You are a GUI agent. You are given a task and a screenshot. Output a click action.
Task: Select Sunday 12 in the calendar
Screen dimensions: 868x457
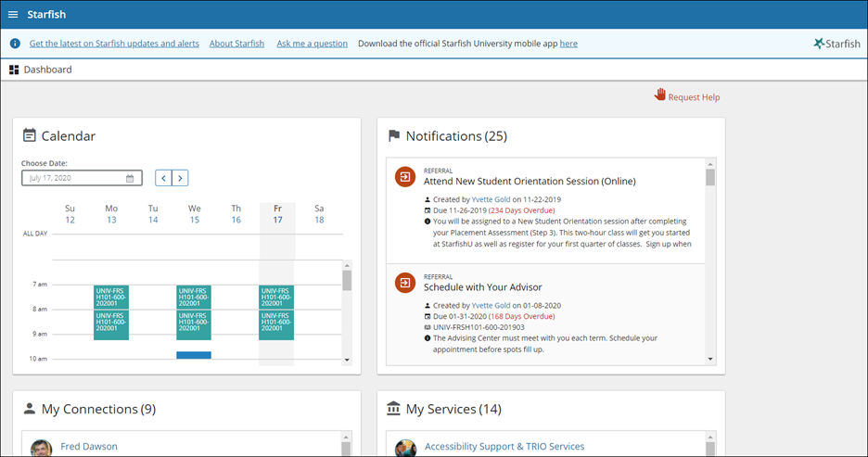tap(70, 220)
